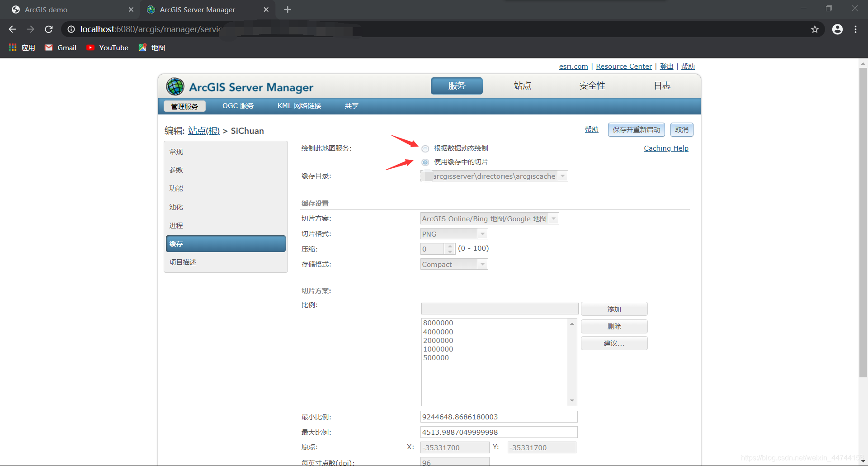The image size is (868, 466).
Task: Click the 取消 cancel button
Action: point(682,130)
